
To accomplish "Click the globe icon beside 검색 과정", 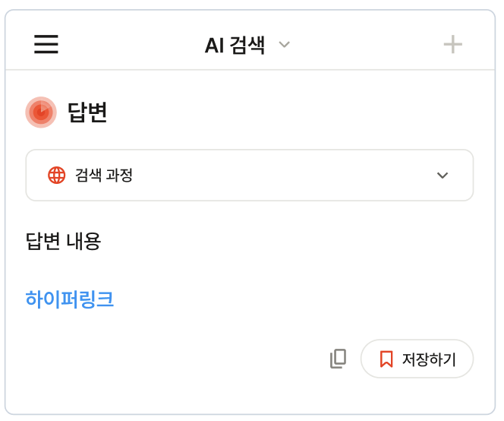I will [x=57, y=175].
